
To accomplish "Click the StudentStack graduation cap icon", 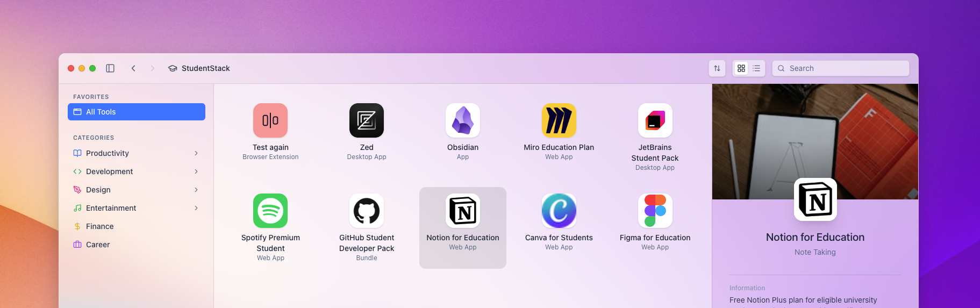I will coord(173,68).
